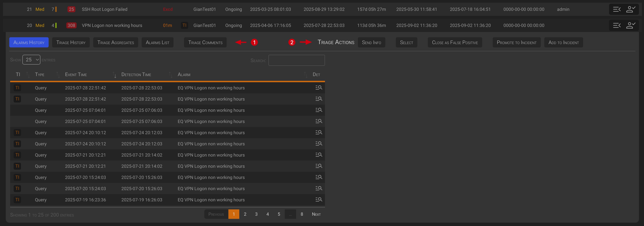The image size is (644, 226).
Task: Open details for first 22:51:42 alarm row
Action: pos(319,88)
